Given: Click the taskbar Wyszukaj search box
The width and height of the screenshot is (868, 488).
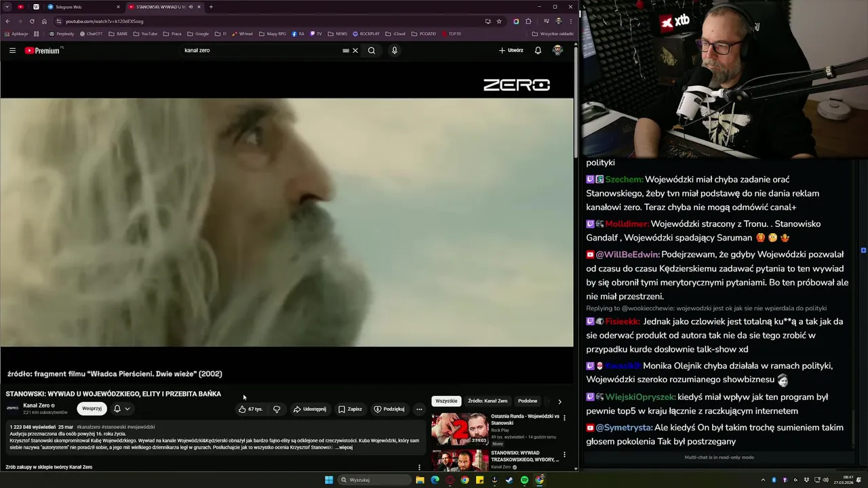Looking at the screenshot, I should coord(375,480).
